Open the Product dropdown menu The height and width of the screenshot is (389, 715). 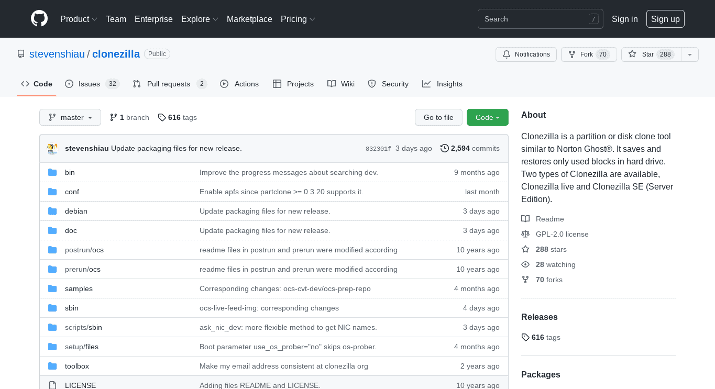(78, 19)
